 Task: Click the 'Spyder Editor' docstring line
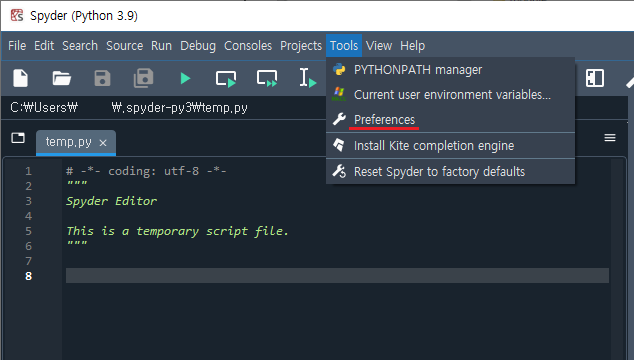(112, 201)
